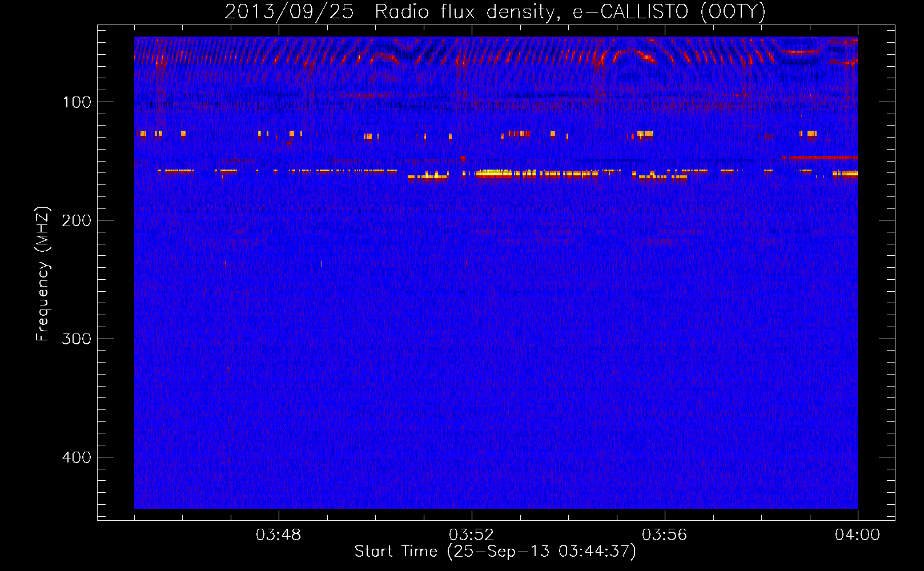Click the 03:56 time tick label
The width and height of the screenshot is (924, 571).
665,535
